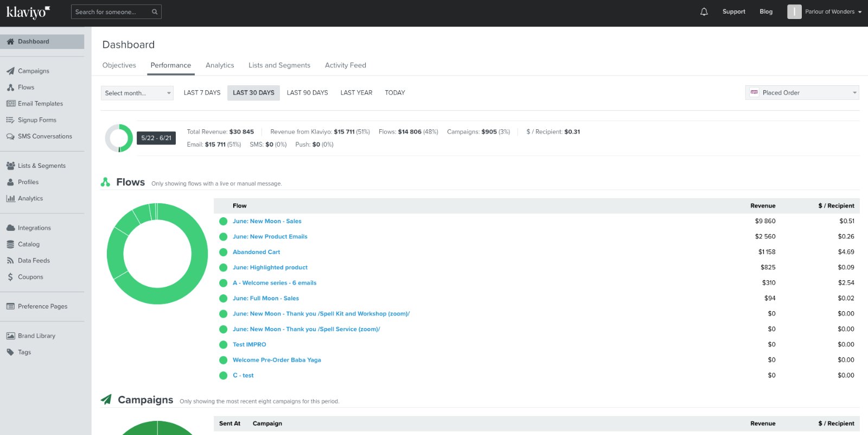Click the Profiles person icon
The height and width of the screenshot is (435, 868).
(10, 182)
